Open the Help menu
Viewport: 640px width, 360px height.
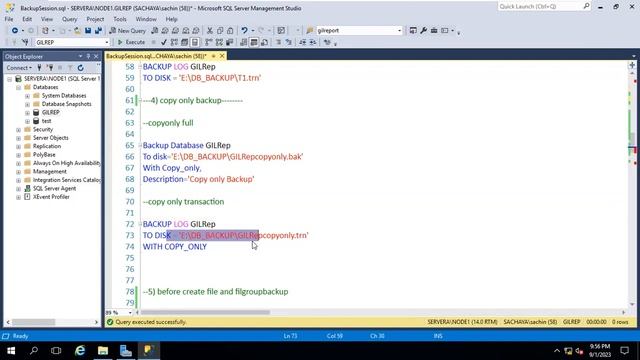click(x=171, y=19)
